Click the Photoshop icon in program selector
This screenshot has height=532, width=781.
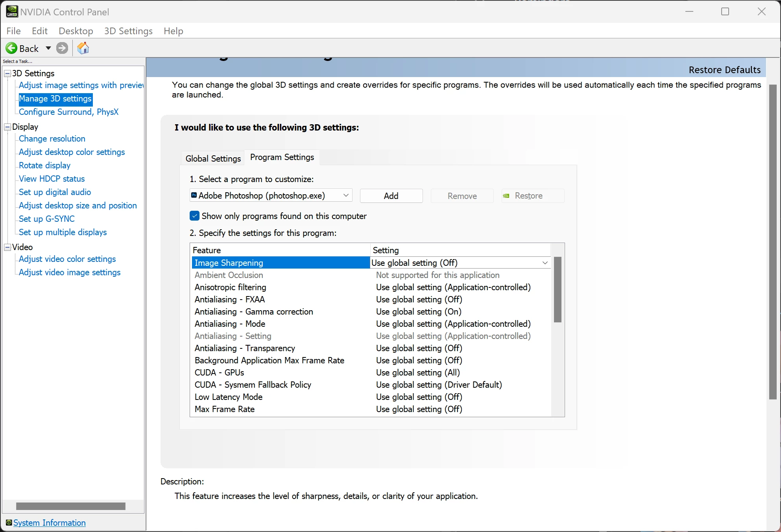(194, 195)
